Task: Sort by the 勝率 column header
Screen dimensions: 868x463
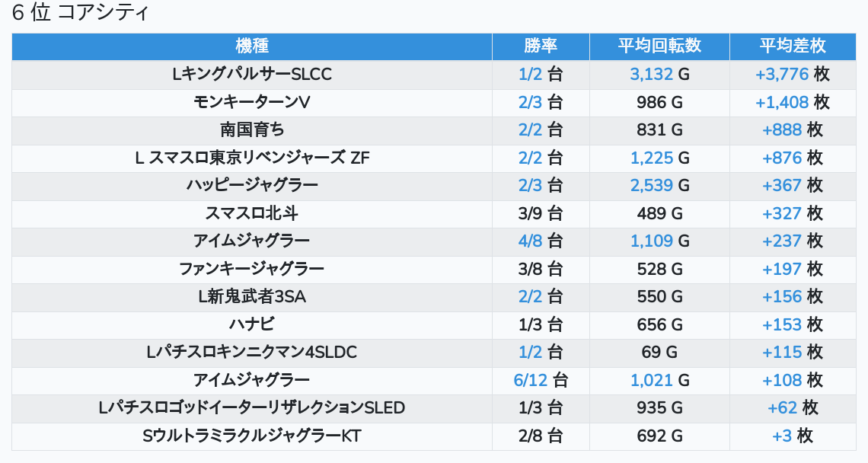Action: pos(541,46)
